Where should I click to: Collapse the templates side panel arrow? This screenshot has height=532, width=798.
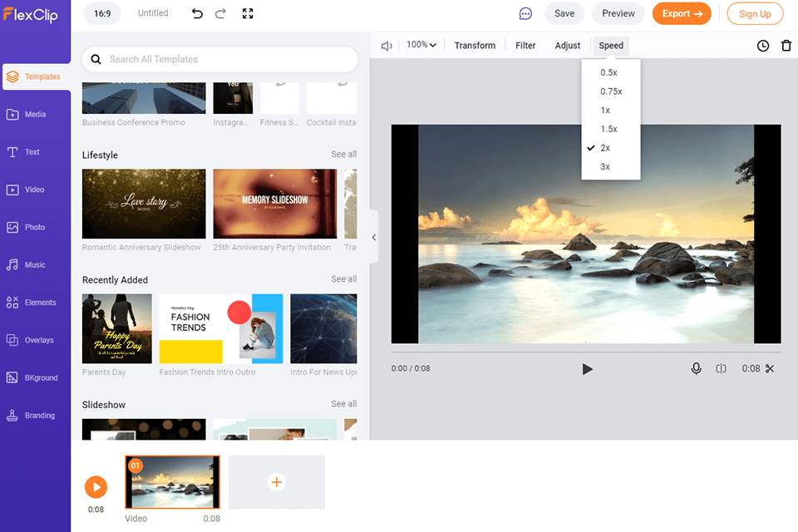[x=374, y=237]
